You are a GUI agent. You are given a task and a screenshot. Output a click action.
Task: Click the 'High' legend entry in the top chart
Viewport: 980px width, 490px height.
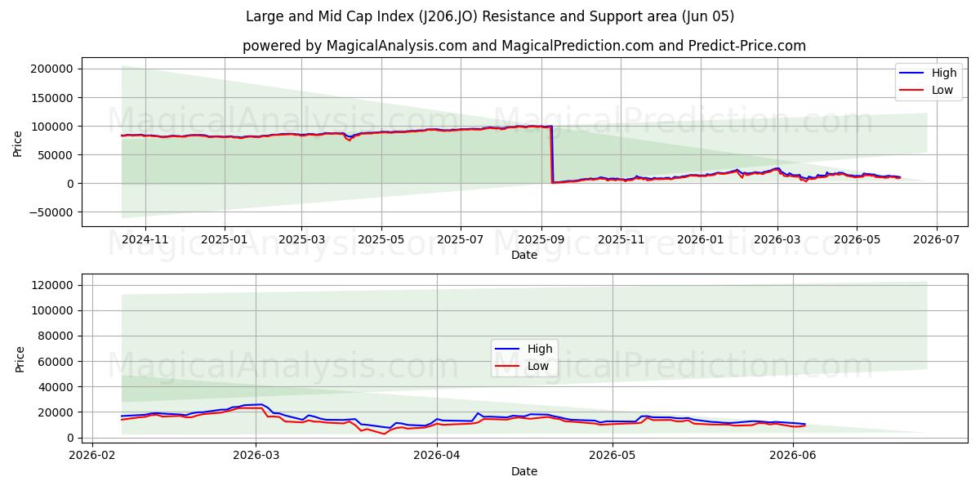pyautogui.click(x=942, y=73)
